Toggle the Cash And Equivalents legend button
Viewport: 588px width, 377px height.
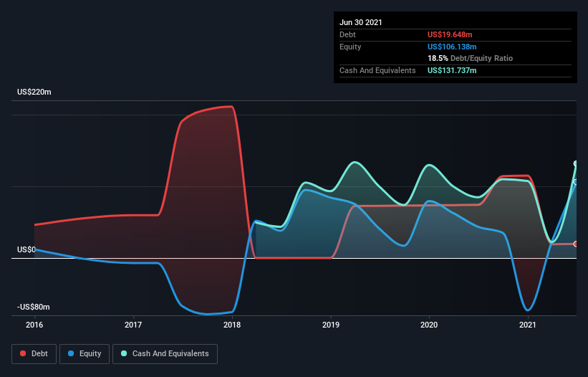point(165,354)
